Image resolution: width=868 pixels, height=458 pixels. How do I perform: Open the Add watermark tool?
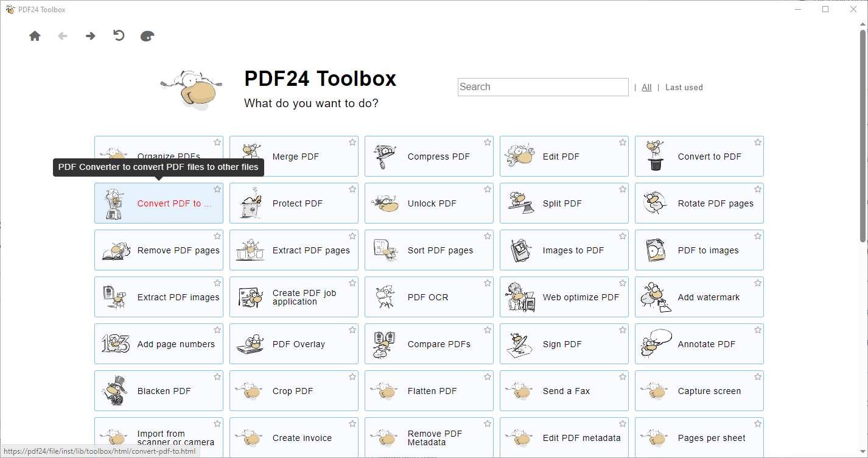click(x=699, y=297)
